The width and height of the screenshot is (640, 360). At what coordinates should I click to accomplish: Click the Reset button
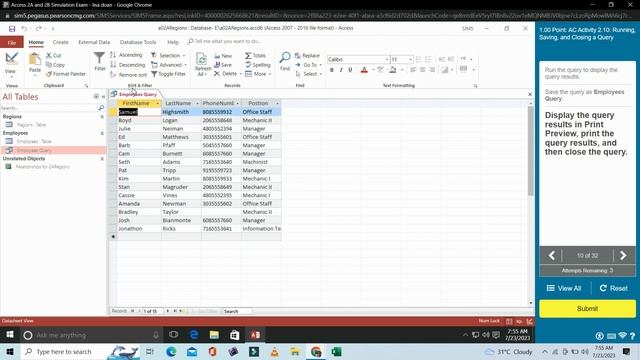[613, 288]
